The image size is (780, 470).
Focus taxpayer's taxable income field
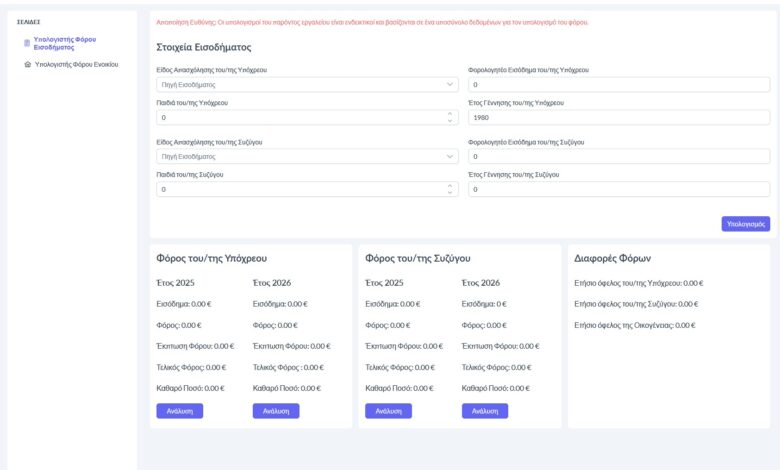tap(618, 85)
